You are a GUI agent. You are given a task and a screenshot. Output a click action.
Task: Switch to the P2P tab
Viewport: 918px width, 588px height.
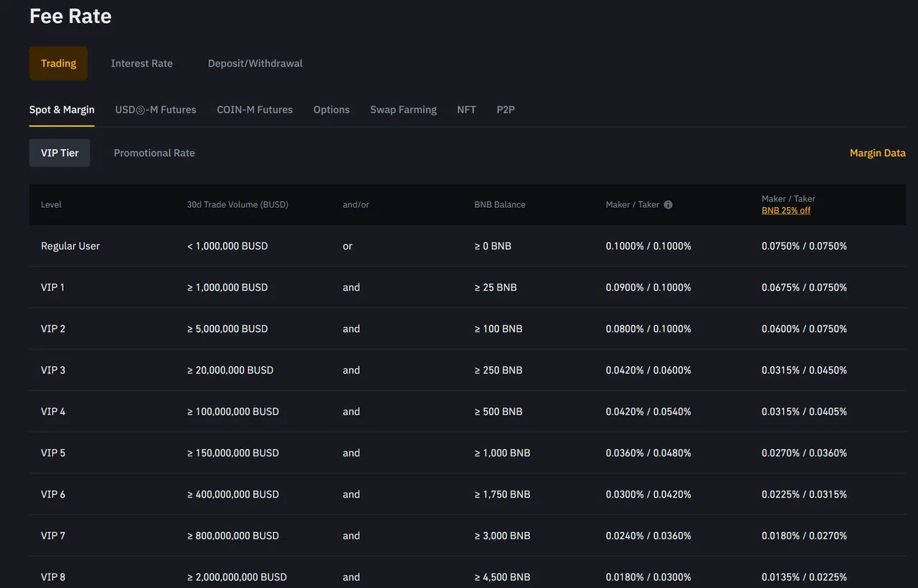[506, 110]
